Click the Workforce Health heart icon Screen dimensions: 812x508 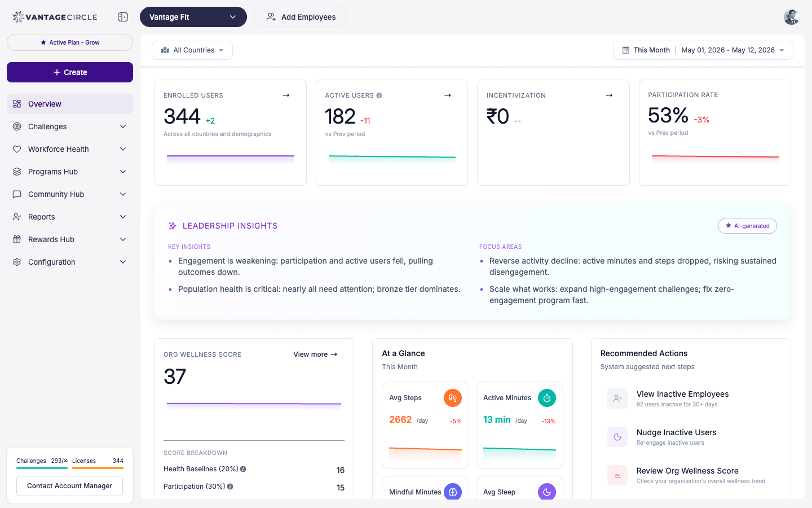click(x=17, y=149)
